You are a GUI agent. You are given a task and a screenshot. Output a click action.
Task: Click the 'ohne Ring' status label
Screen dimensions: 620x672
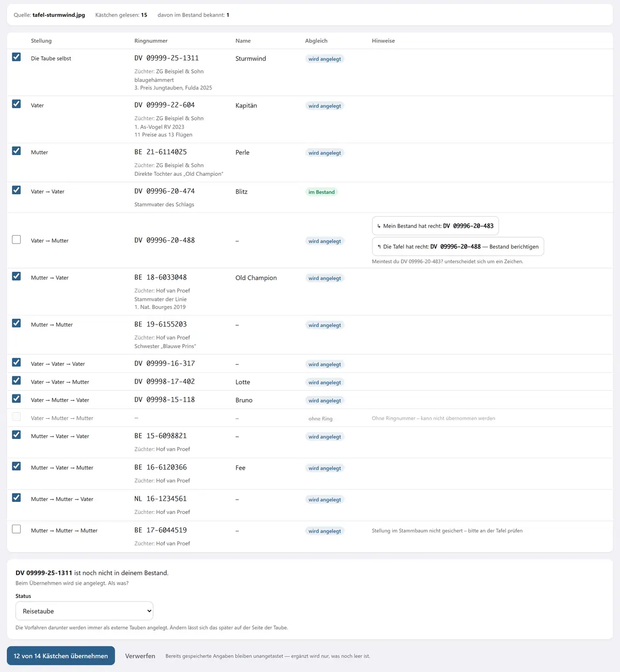pyautogui.click(x=320, y=419)
